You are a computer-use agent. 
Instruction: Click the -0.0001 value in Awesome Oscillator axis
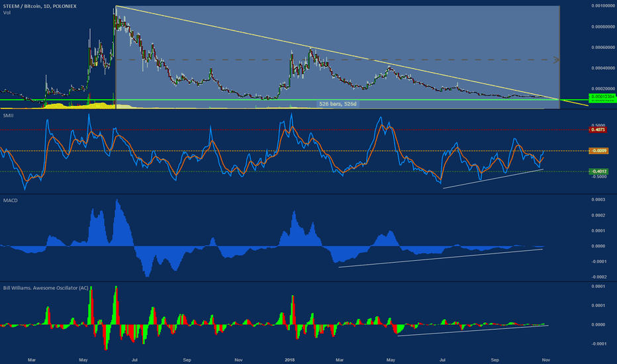[598, 344]
